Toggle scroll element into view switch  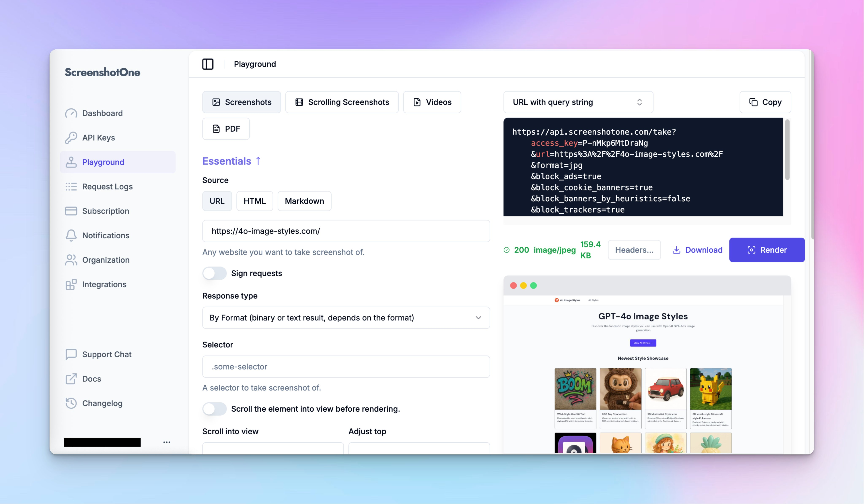click(x=214, y=409)
